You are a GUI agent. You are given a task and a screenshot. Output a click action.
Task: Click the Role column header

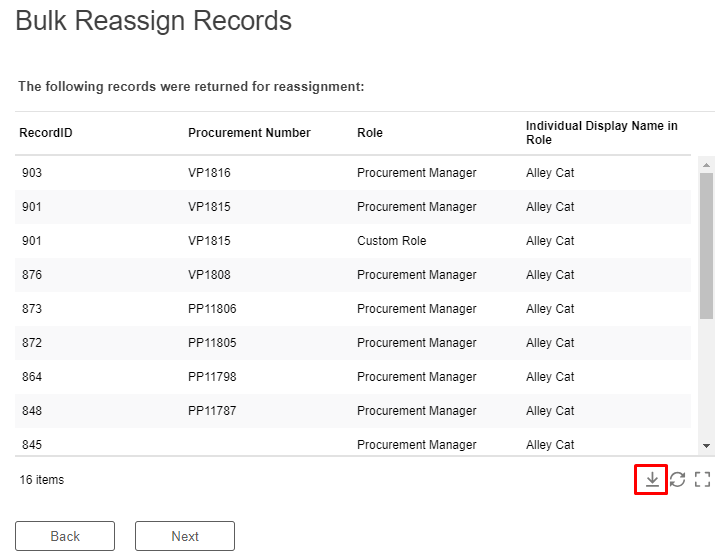click(370, 133)
